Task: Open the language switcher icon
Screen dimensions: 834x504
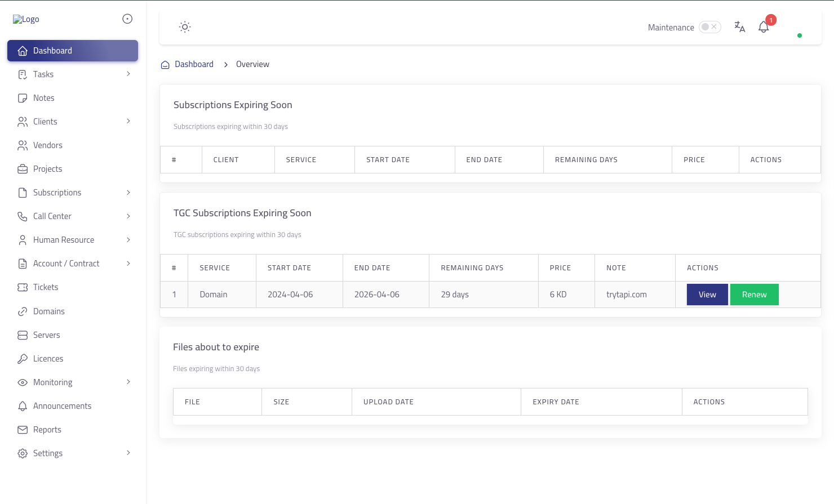Action: [740, 26]
